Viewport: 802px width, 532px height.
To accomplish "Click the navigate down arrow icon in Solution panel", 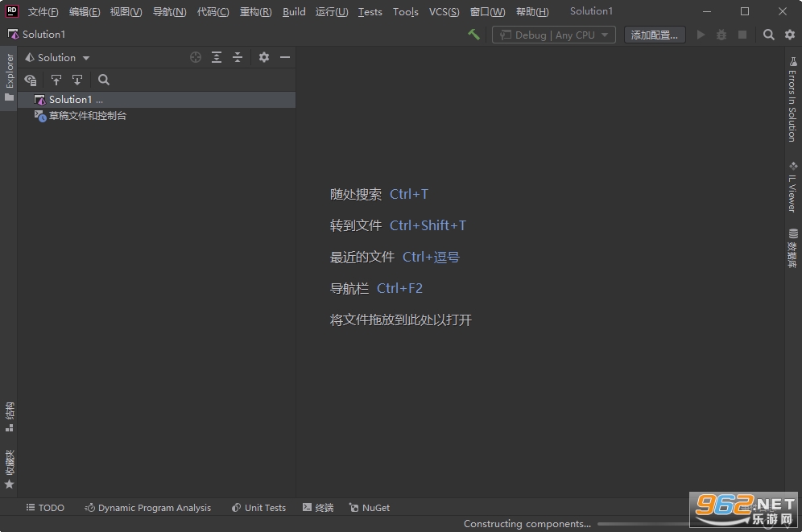I will coord(77,80).
